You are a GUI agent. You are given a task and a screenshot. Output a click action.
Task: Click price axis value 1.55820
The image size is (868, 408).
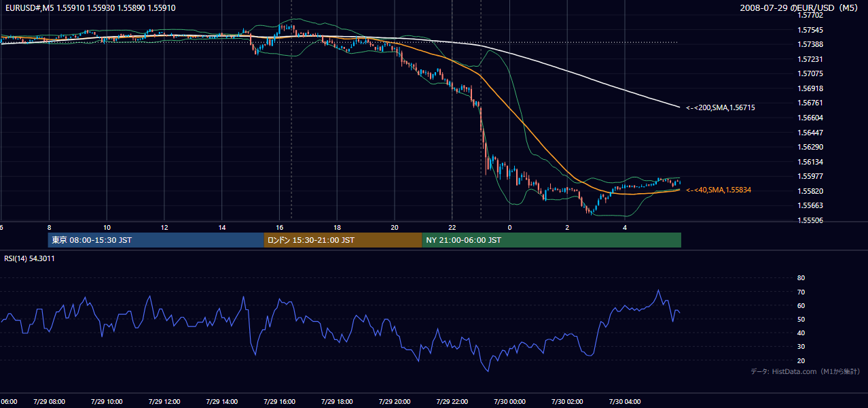coord(809,191)
